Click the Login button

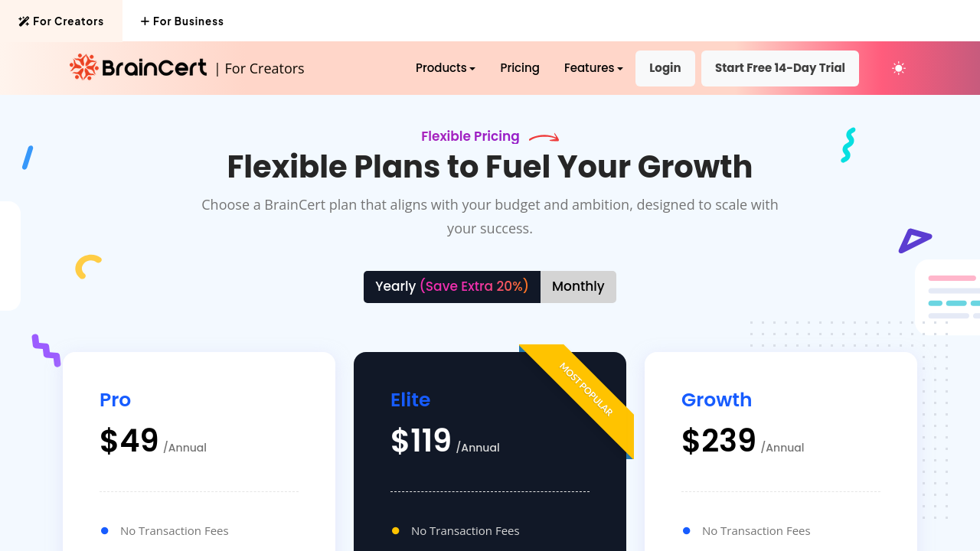pyautogui.click(x=665, y=68)
